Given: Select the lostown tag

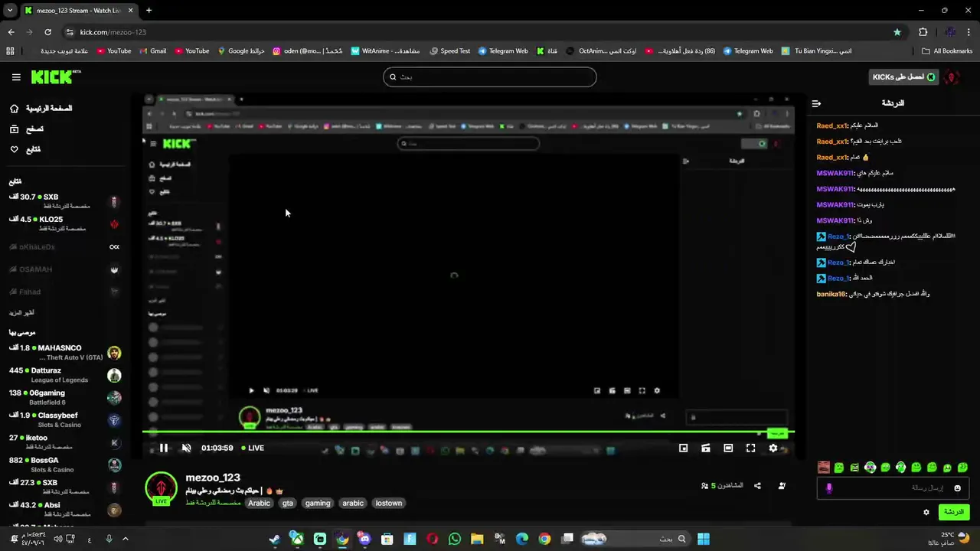Looking at the screenshot, I should [388, 504].
